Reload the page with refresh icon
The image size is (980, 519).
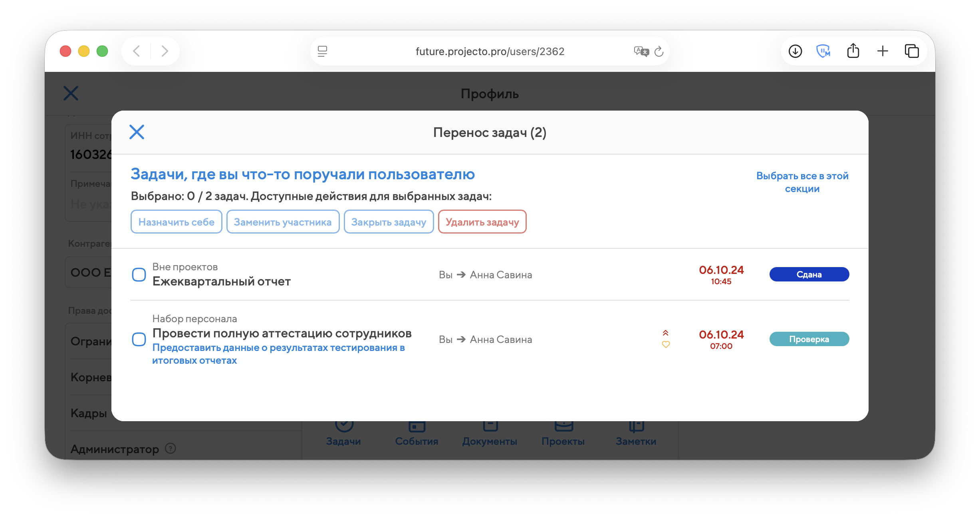click(x=659, y=52)
